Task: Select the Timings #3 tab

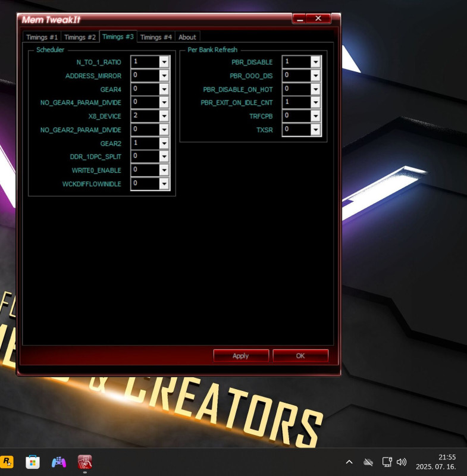Action: 118,37
